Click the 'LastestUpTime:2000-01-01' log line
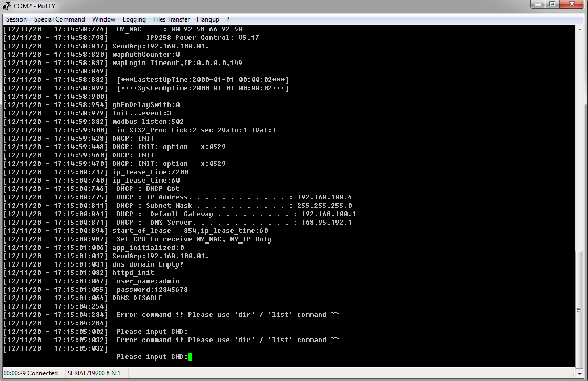Screen dimensions: 588x381 pyautogui.click(x=203, y=79)
